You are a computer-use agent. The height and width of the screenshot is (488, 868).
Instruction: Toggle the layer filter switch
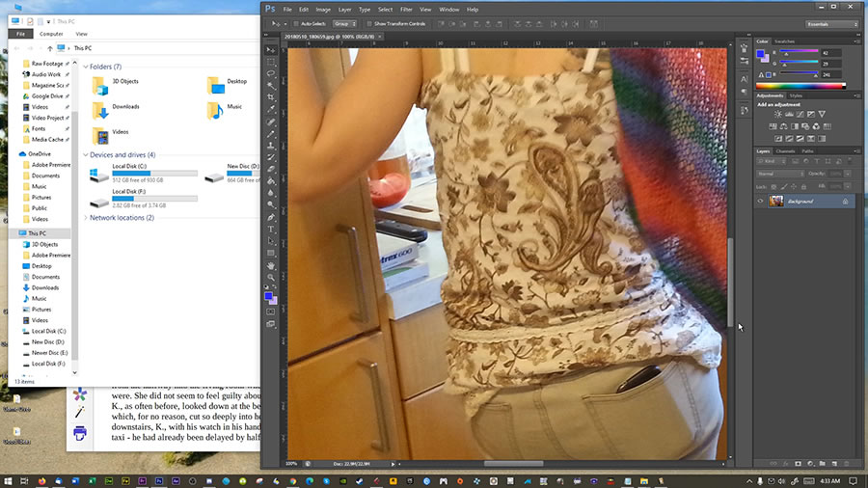tap(851, 161)
